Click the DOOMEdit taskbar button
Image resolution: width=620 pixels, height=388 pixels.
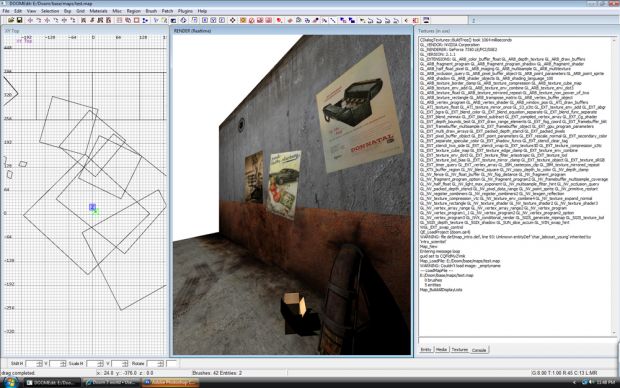pyautogui.click(x=52, y=382)
